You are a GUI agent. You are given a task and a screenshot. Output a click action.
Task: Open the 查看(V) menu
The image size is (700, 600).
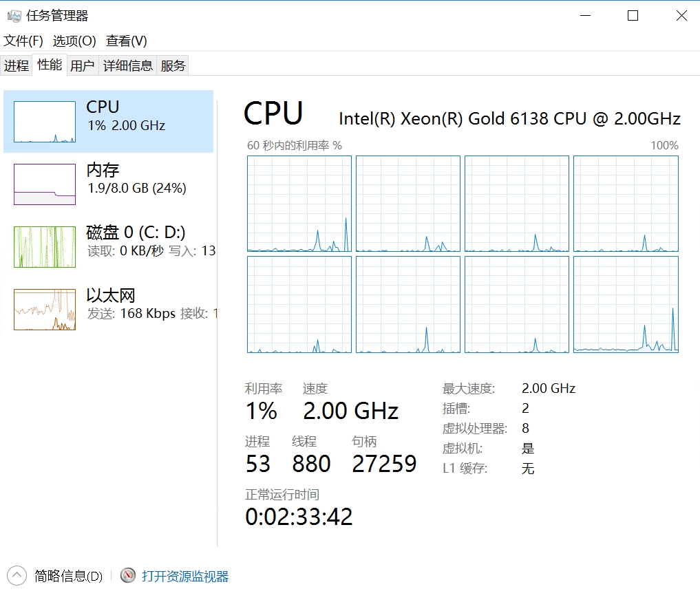[127, 41]
